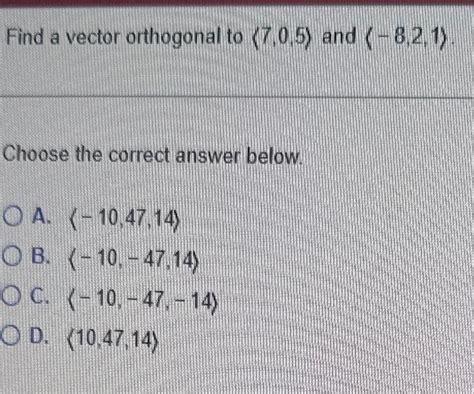Click the 'Find a vector' question text
Viewport: 474px width, 394px height.
click(x=64, y=37)
